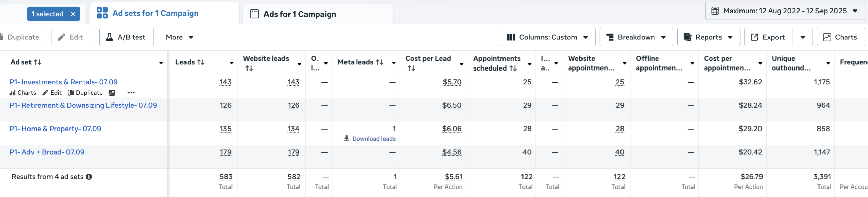This screenshot has height=197, width=868.
Task: Open the Charts panel button at top right
Action: tap(841, 37)
